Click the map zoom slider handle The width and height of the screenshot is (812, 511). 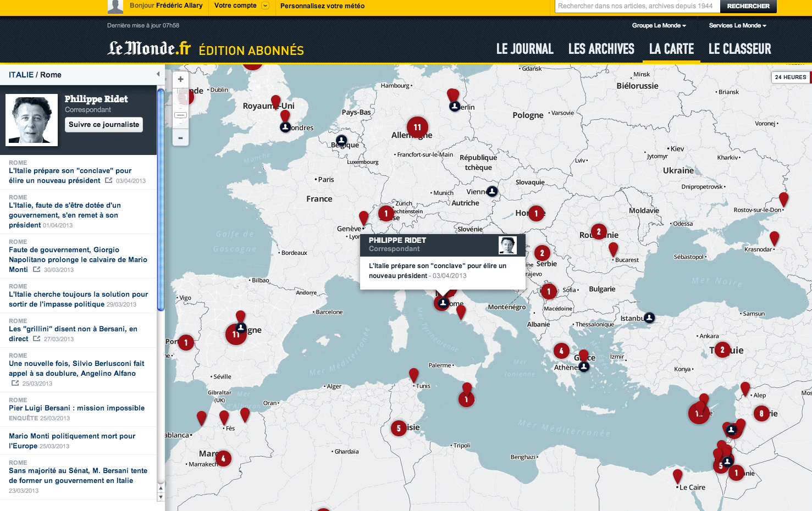[x=180, y=115]
